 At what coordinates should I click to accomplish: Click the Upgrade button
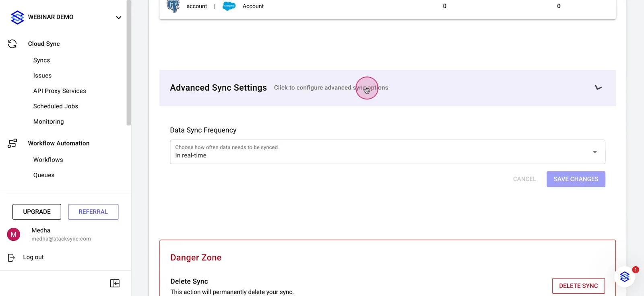(x=37, y=212)
